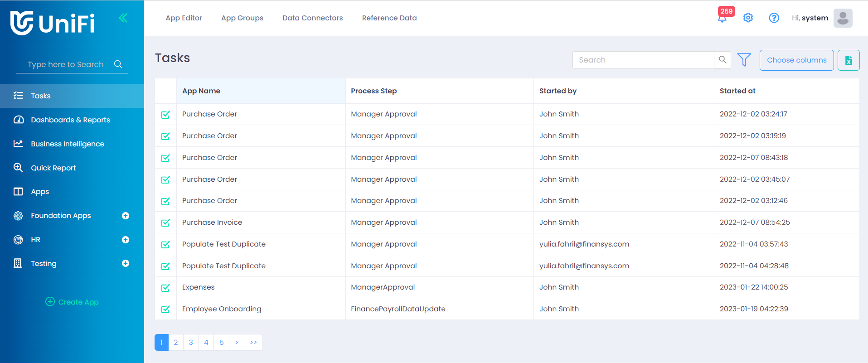Click the Business Intelligence chart icon

point(18,144)
